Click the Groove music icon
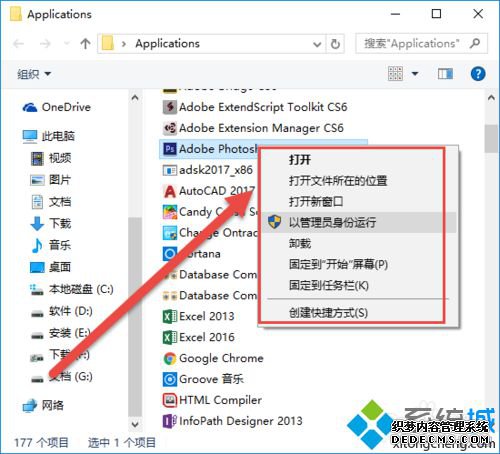 pyautogui.click(x=170, y=379)
